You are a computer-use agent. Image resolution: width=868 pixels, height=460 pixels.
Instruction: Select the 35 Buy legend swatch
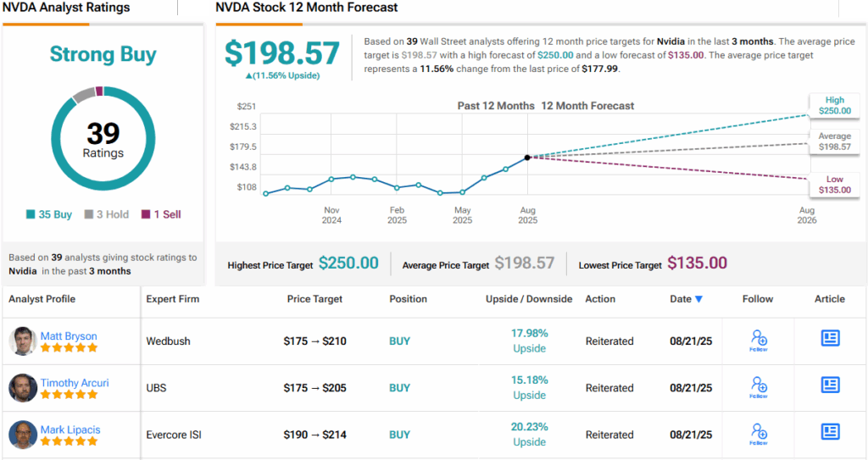pyautogui.click(x=32, y=215)
